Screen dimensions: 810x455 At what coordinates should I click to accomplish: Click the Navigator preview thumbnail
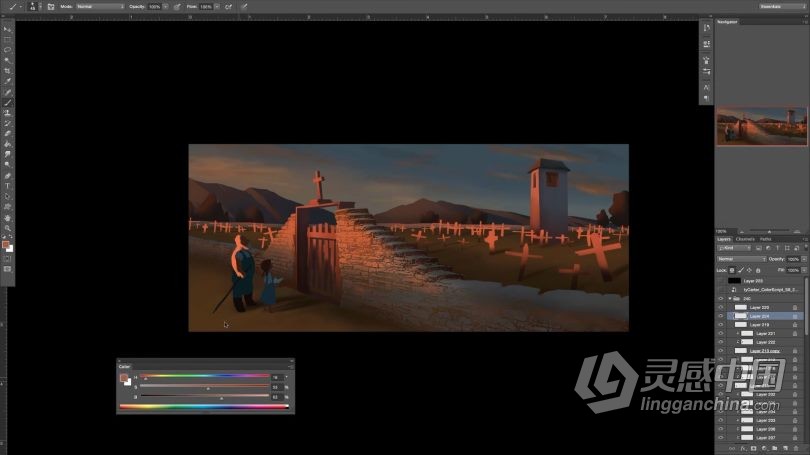(761, 125)
